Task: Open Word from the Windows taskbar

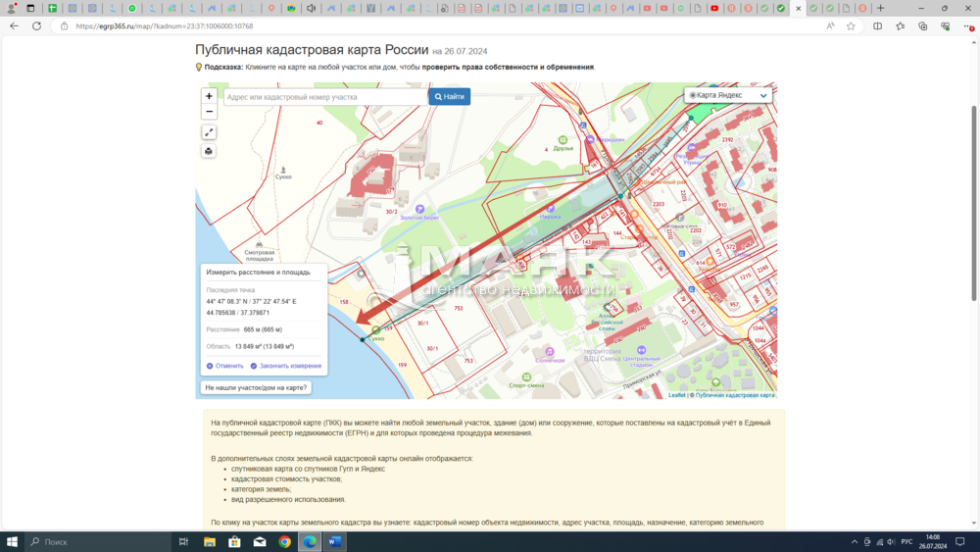Action: click(x=335, y=541)
